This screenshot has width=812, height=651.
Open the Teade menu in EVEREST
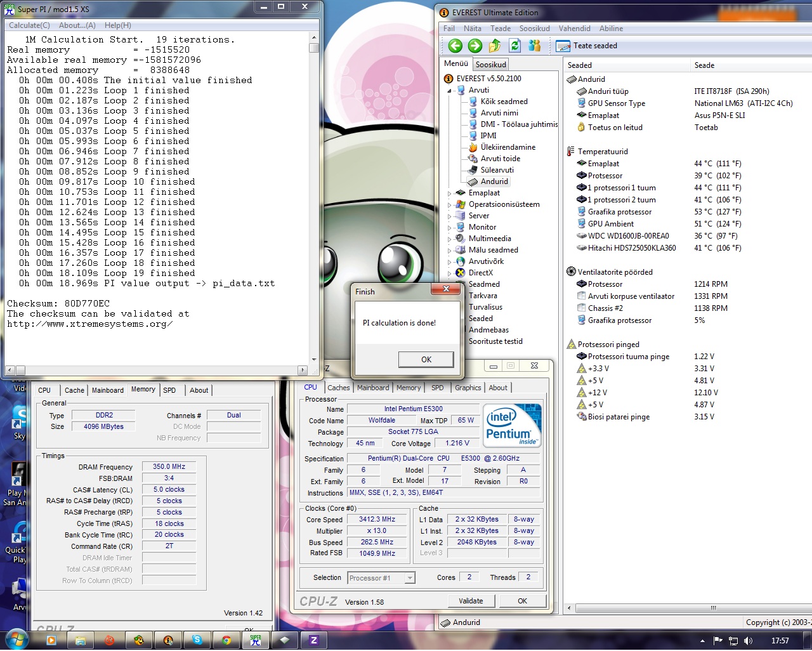tap(501, 29)
